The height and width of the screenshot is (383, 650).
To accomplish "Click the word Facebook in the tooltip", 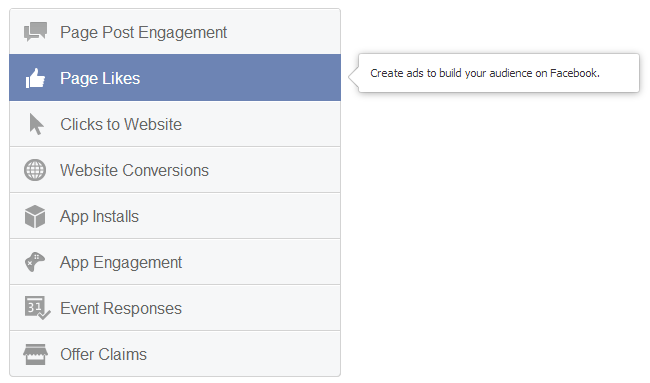I will [x=574, y=73].
